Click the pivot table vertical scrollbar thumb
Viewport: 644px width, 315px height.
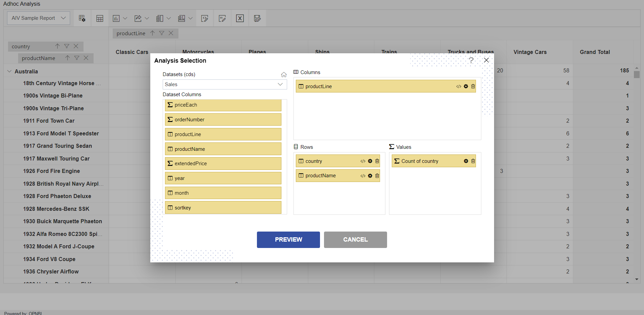(637, 74)
